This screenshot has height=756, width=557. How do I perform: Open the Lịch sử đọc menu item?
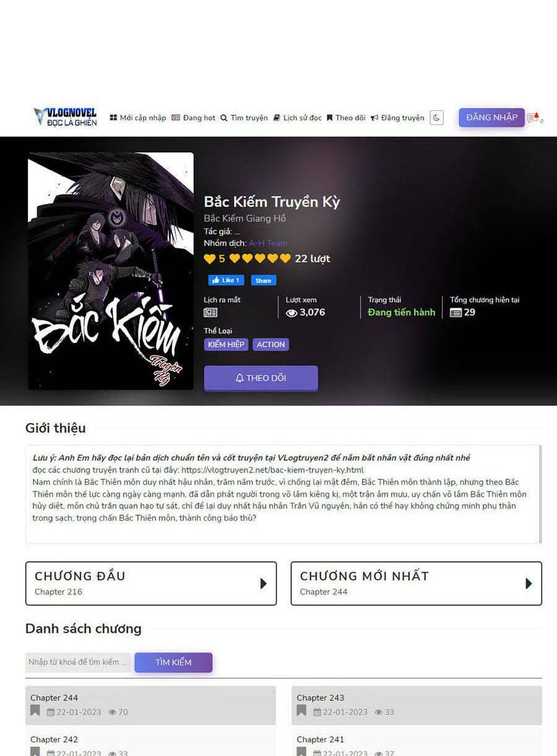(x=298, y=118)
